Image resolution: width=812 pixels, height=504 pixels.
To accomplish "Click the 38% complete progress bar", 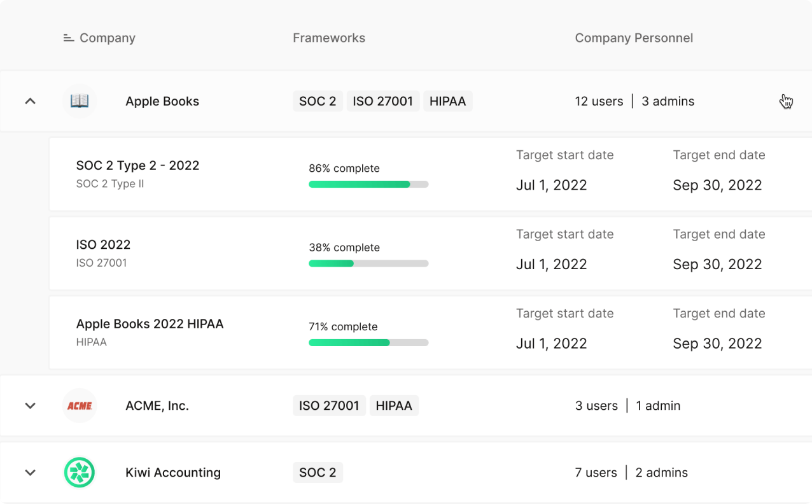I will 368,263.
